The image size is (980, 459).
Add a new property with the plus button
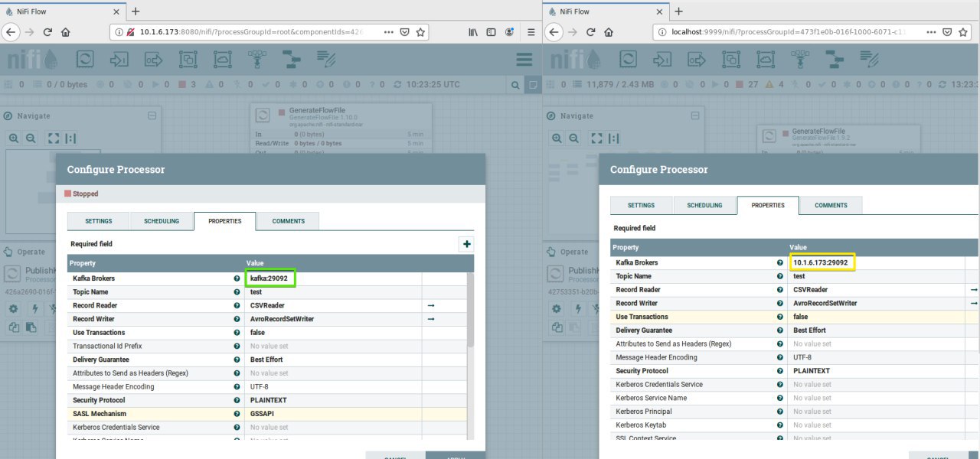click(x=467, y=244)
